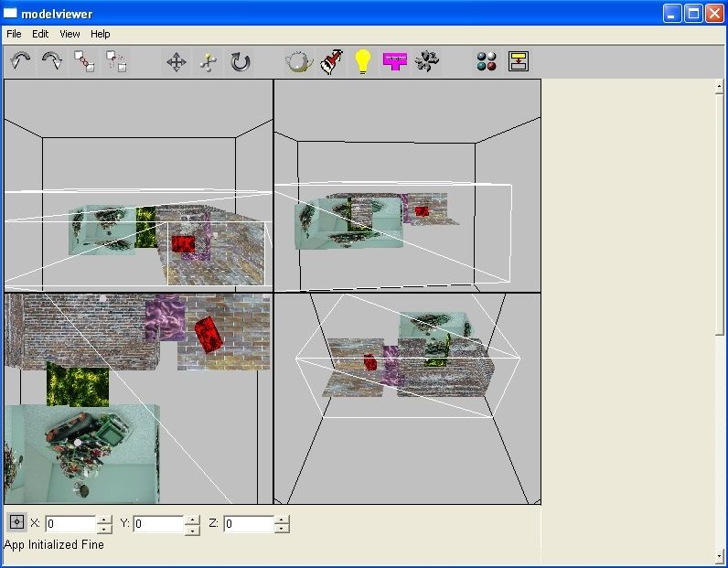This screenshot has width=728, height=568.
Task: Open the File menu
Action: 14,34
